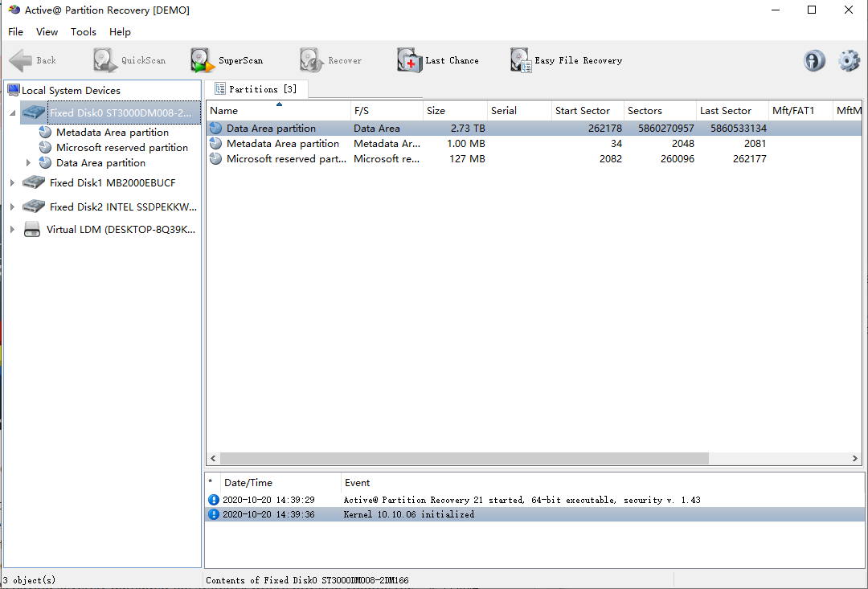The image size is (868, 589).
Task: Click Microsoft reserved part... row icon in list
Action: pos(216,159)
